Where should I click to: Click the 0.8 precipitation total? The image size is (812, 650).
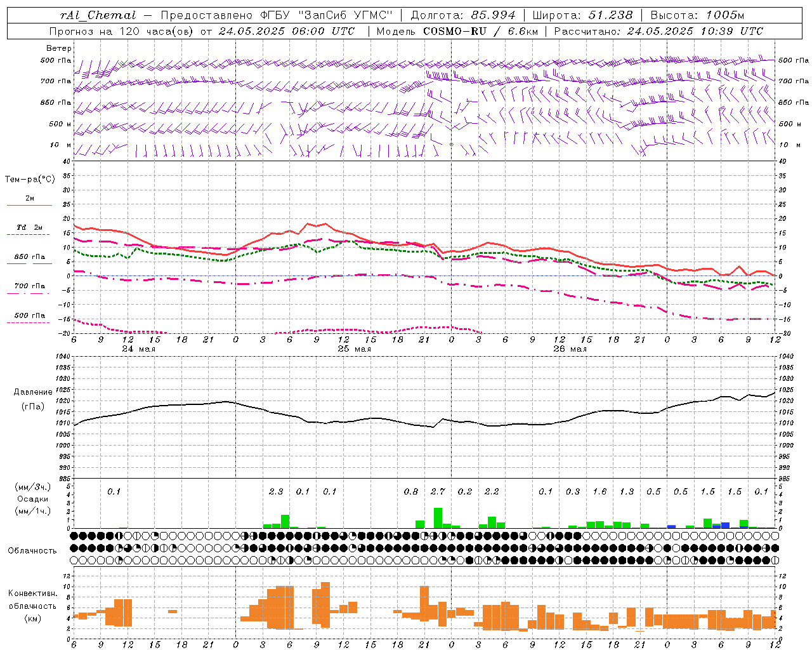click(411, 491)
